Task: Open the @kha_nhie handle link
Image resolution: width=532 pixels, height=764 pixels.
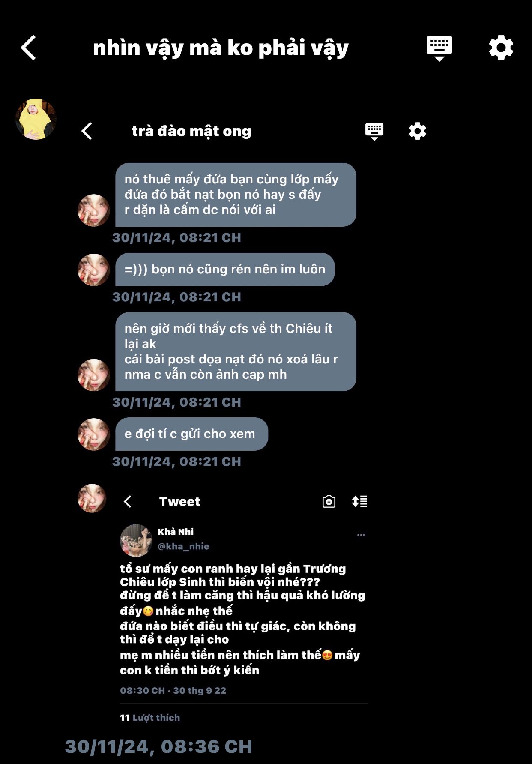Action: [x=183, y=546]
